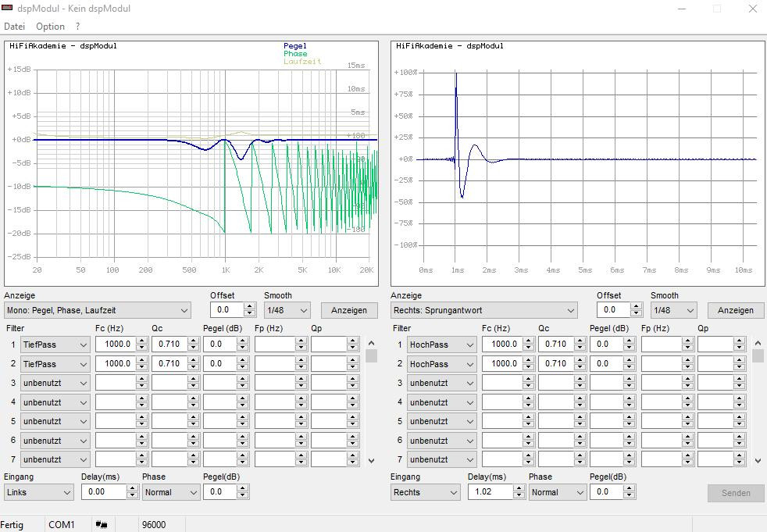
Task: Click the connection icon in the status bar
Action: click(102, 524)
